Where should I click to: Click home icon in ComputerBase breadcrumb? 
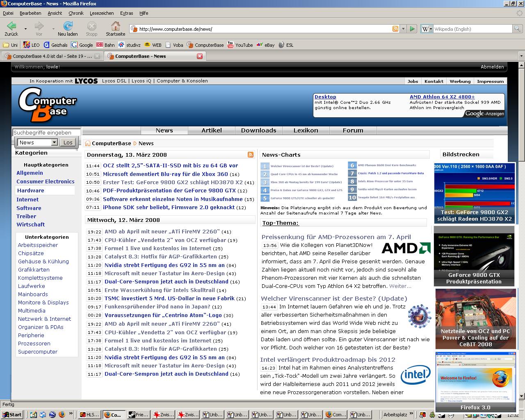pos(87,143)
